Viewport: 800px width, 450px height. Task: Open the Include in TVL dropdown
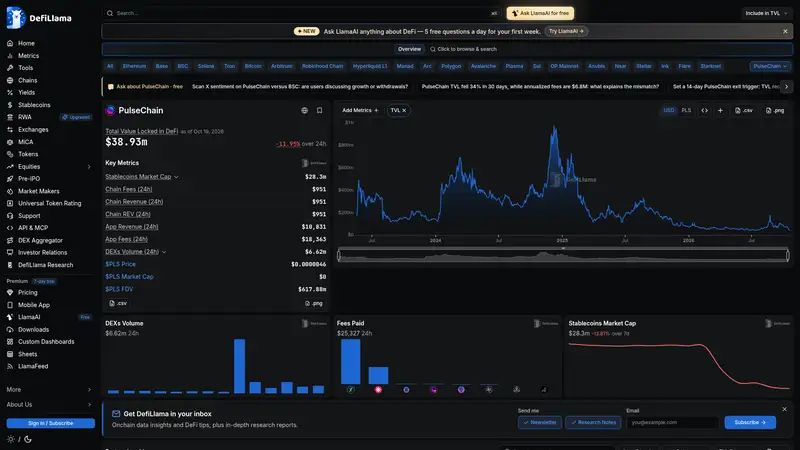coord(766,13)
